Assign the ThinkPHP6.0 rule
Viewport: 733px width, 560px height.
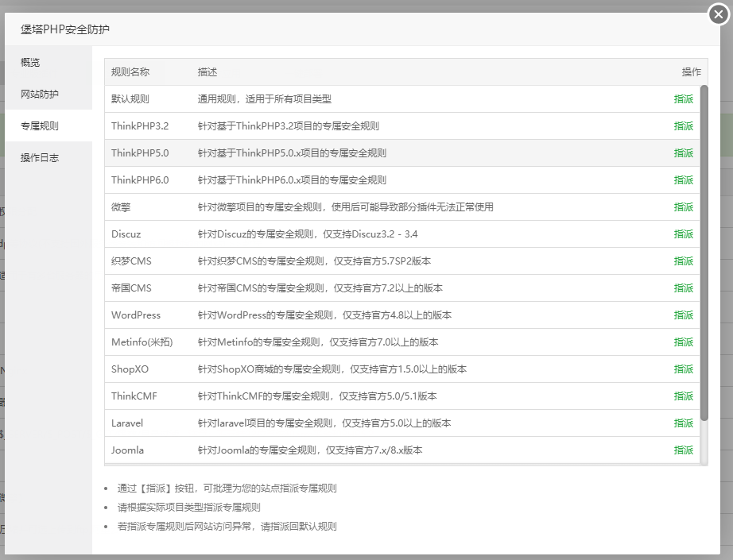tap(684, 180)
